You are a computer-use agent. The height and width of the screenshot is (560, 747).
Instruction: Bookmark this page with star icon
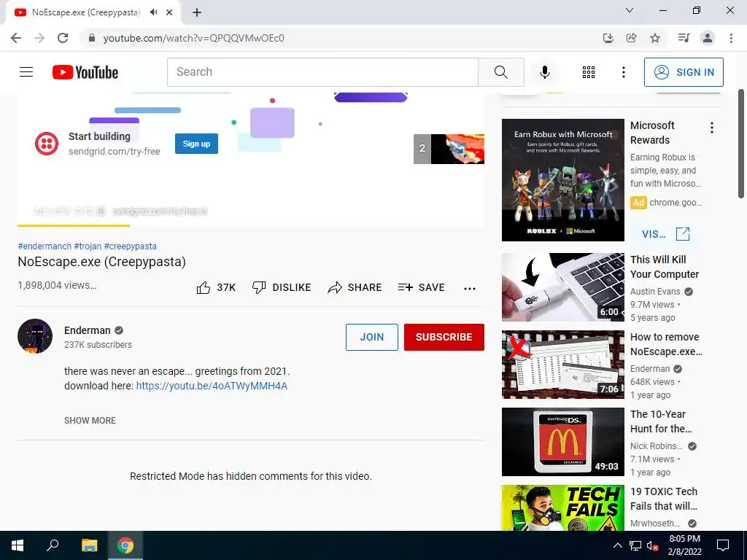coord(655,38)
